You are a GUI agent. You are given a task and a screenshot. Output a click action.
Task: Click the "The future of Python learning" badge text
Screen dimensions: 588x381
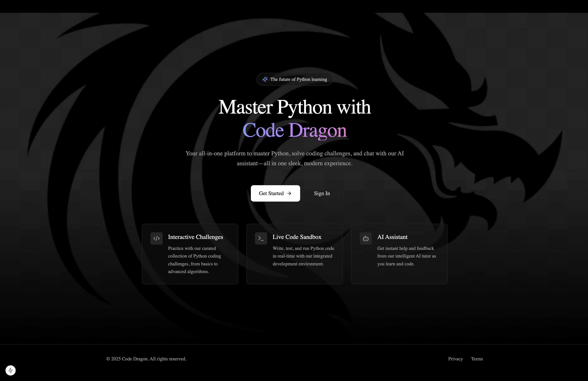[298, 79]
